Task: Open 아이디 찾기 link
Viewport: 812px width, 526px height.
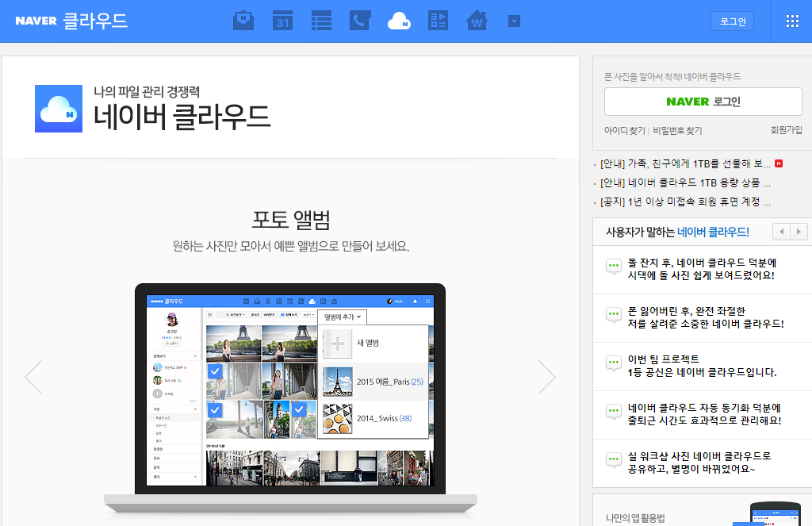Action: pyautogui.click(x=625, y=131)
